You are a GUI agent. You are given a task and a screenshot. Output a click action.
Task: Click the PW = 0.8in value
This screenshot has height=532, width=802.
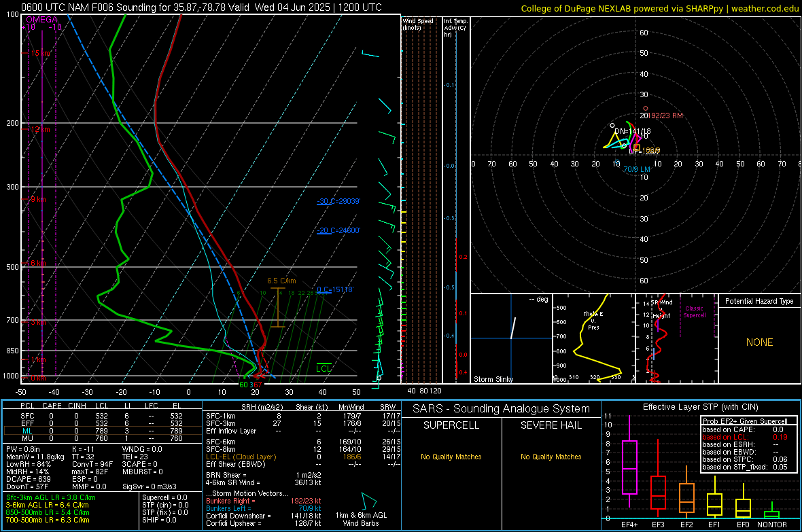[x=23, y=449]
